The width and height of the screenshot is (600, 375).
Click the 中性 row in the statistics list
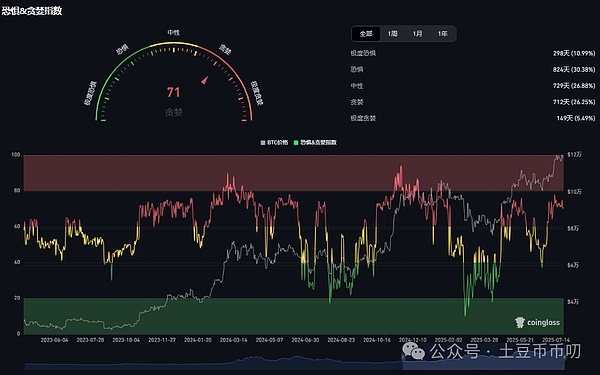click(473, 86)
